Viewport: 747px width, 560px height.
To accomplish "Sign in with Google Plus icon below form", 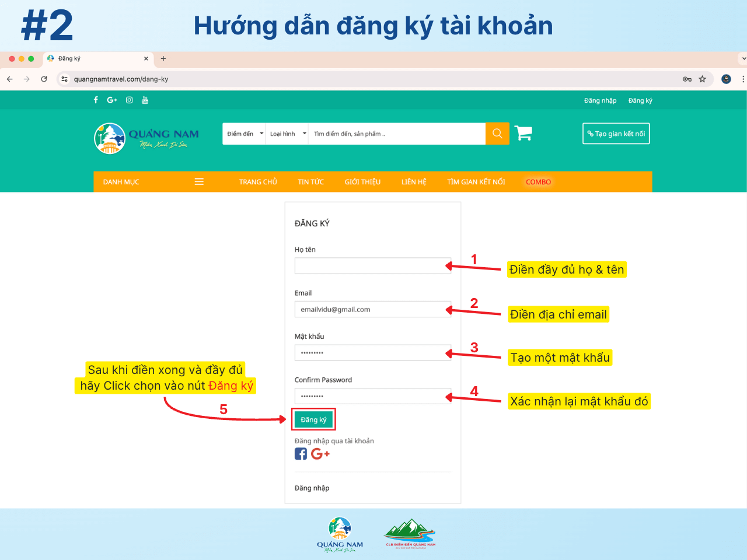I will coord(320,454).
